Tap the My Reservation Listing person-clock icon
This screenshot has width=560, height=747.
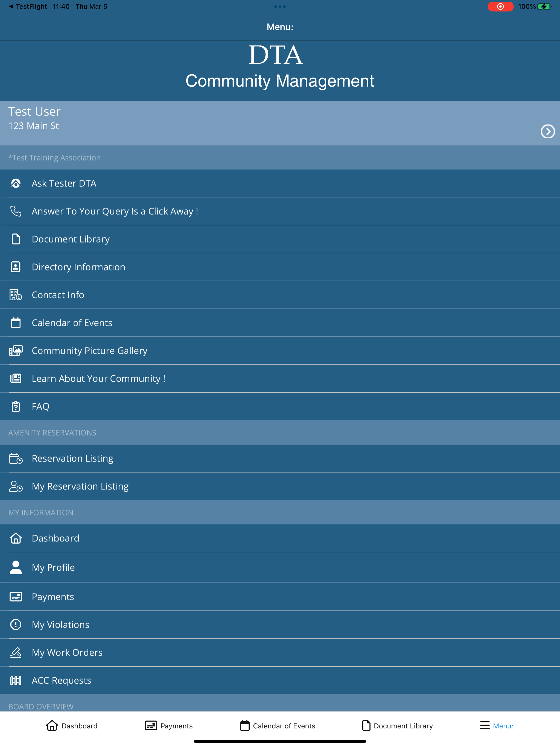(x=16, y=486)
